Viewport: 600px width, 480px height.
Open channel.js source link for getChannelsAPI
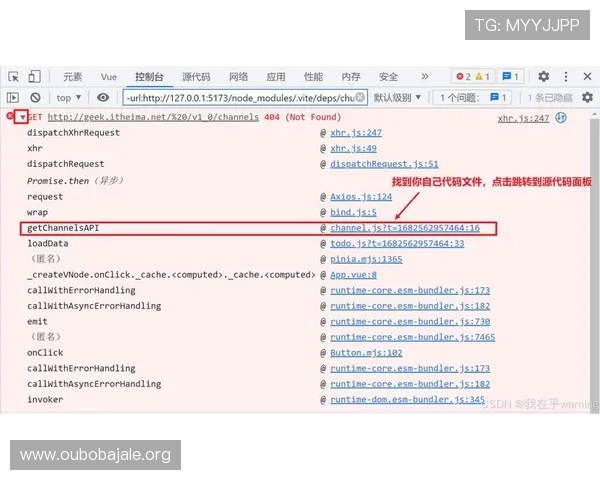click(x=405, y=228)
